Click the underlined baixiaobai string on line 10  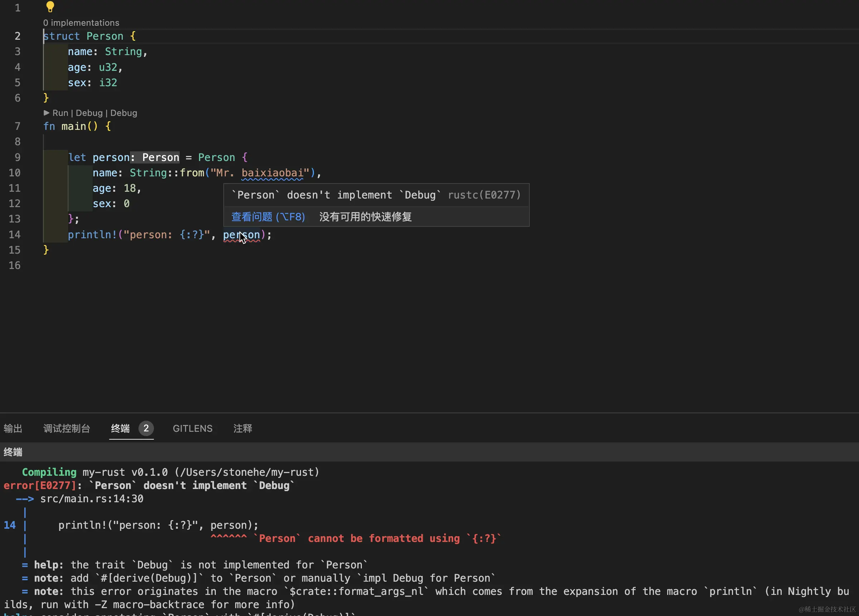click(x=272, y=173)
